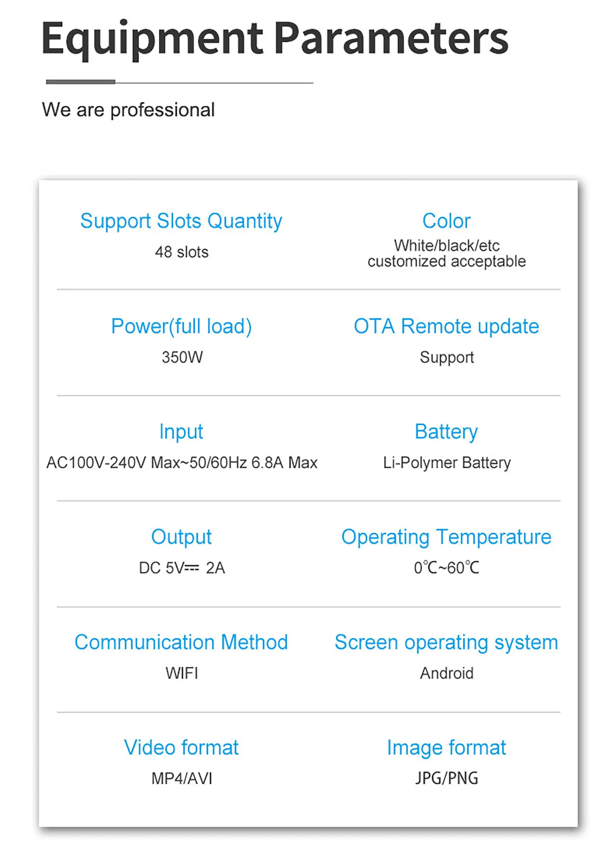Select the Color parameter heading
This screenshot has height=859, width=616.
point(446,221)
